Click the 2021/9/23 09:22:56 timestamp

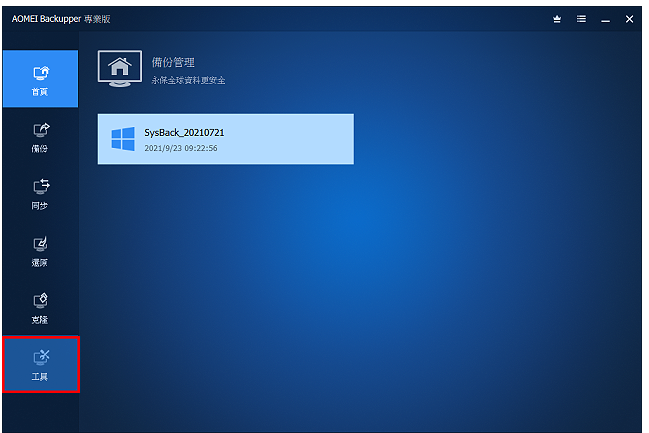[x=181, y=148]
